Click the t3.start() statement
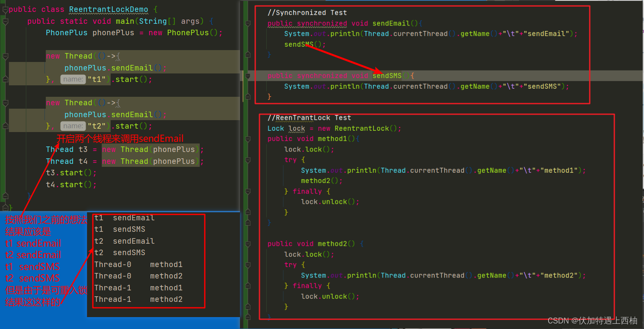Screen dimensions: 644x329 pyautogui.click(x=71, y=173)
